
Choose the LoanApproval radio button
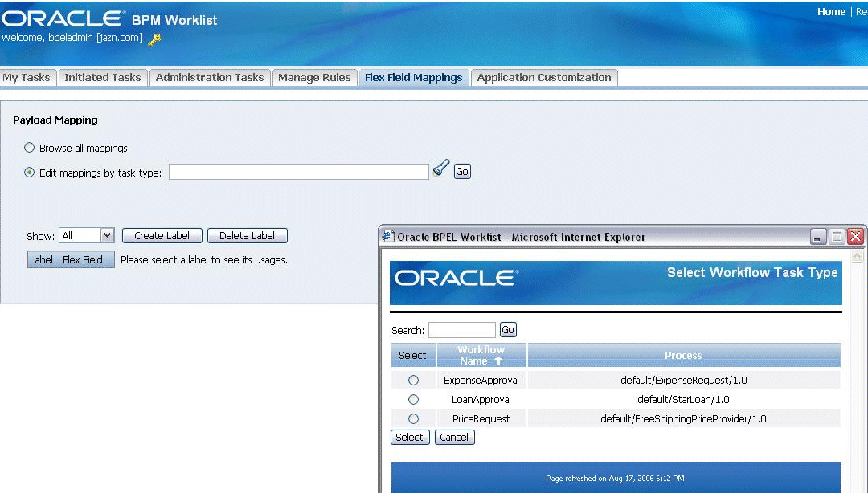[414, 400]
